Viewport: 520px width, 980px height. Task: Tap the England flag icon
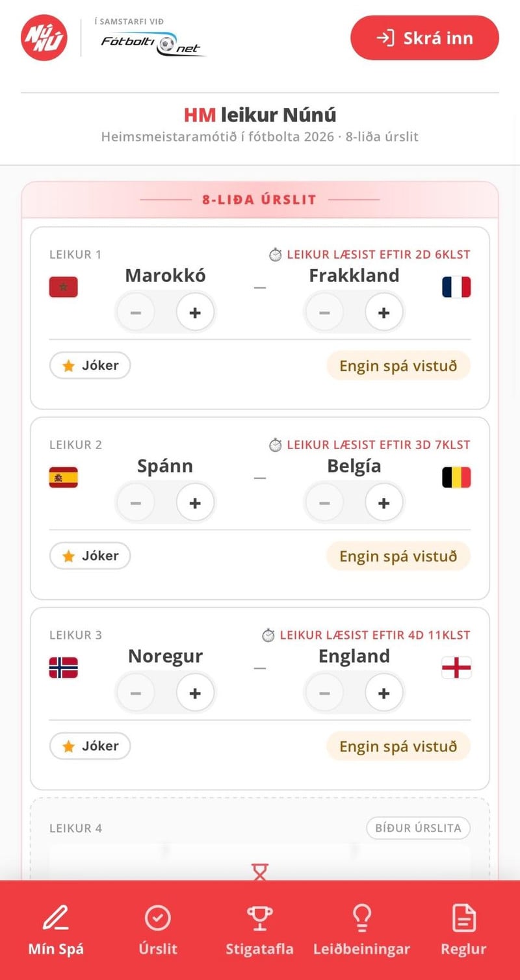click(x=456, y=667)
